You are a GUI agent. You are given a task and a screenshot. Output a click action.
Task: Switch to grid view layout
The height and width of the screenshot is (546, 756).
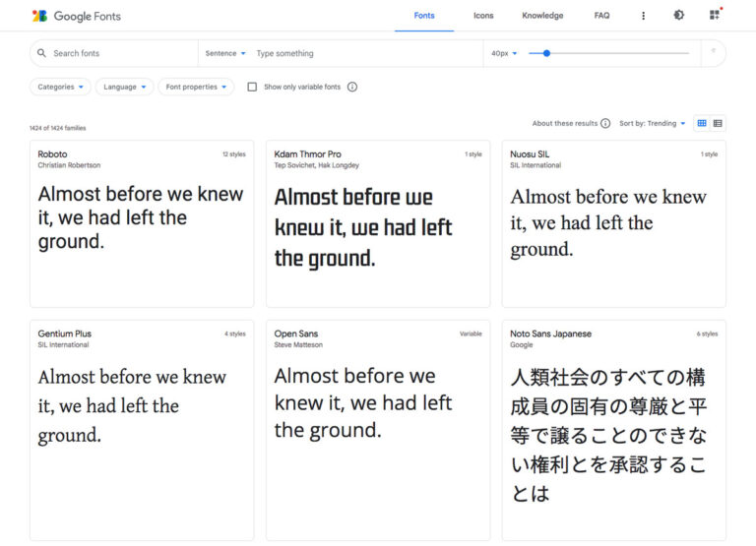[702, 123]
